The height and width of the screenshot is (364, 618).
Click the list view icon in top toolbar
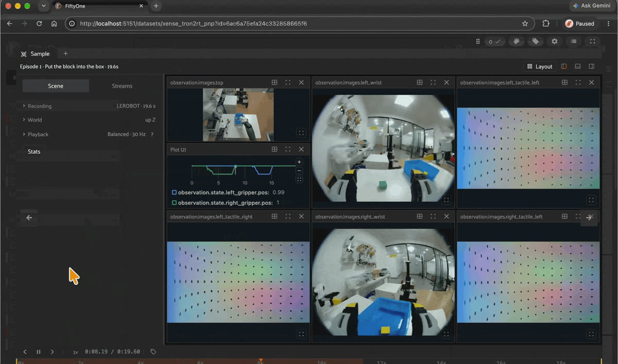pyautogui.click(x=574, y=42)
